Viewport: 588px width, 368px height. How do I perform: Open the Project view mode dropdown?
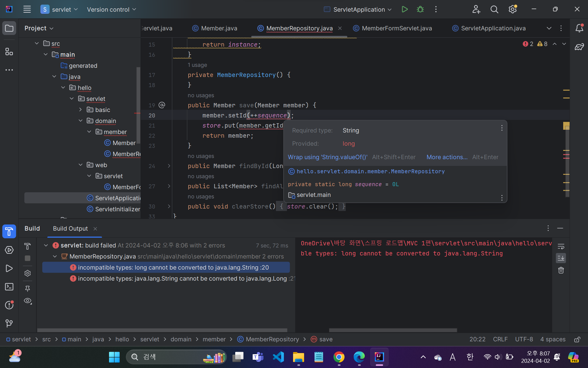pos(39,28)
